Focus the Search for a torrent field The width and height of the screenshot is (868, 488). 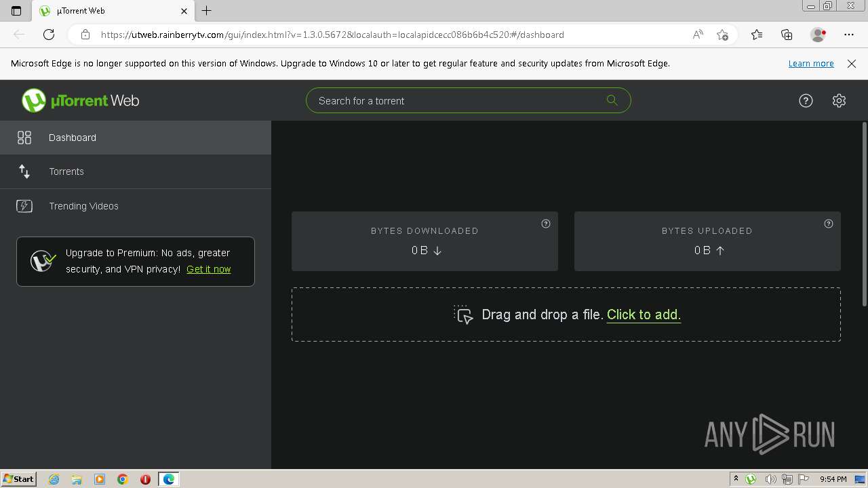pyautogui.click(x=468, y=100)
